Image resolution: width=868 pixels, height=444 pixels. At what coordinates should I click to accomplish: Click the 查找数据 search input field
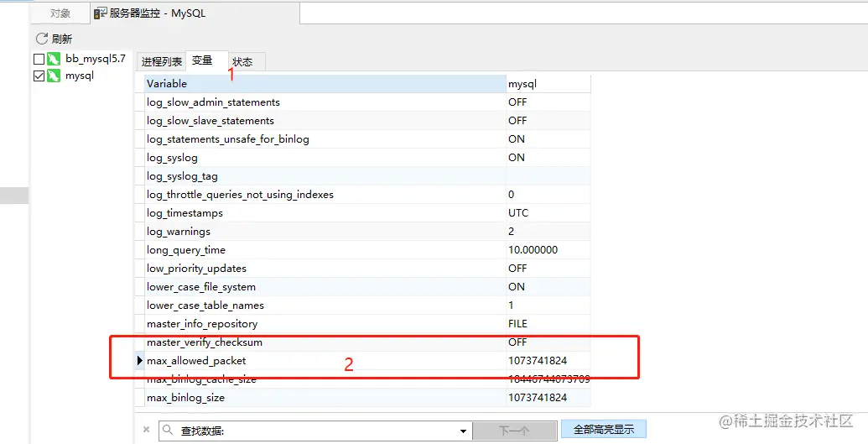point(316,431)
